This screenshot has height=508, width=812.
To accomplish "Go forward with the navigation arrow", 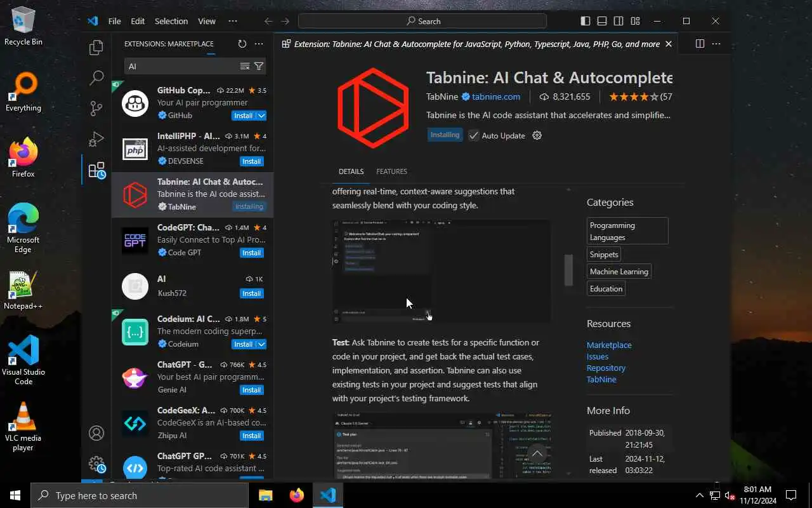I will pos(285,21).
